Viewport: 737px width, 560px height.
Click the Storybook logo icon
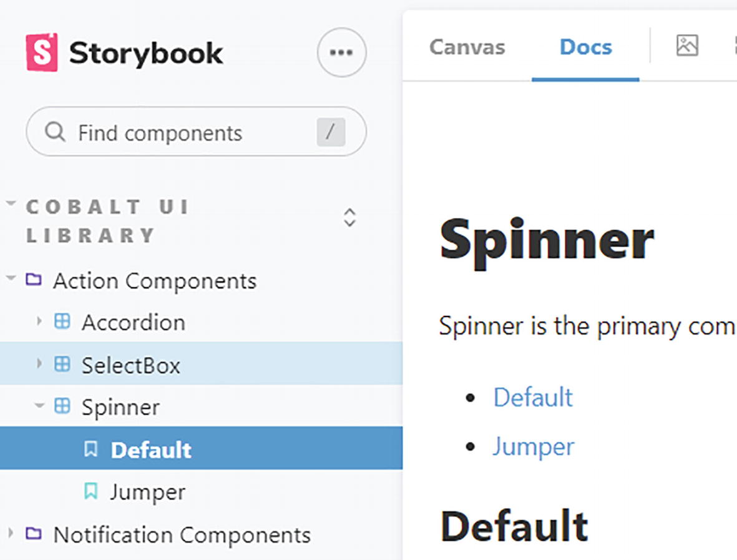pos(42,52)
